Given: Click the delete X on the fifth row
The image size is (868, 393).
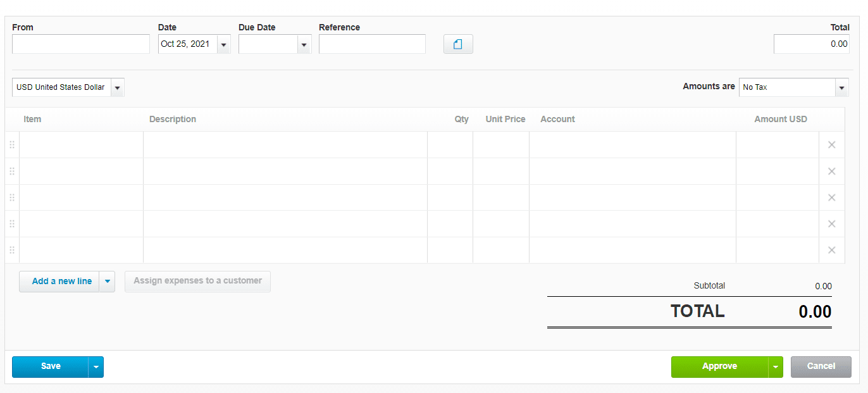Looking at the screenshot, I should [831, 250].
